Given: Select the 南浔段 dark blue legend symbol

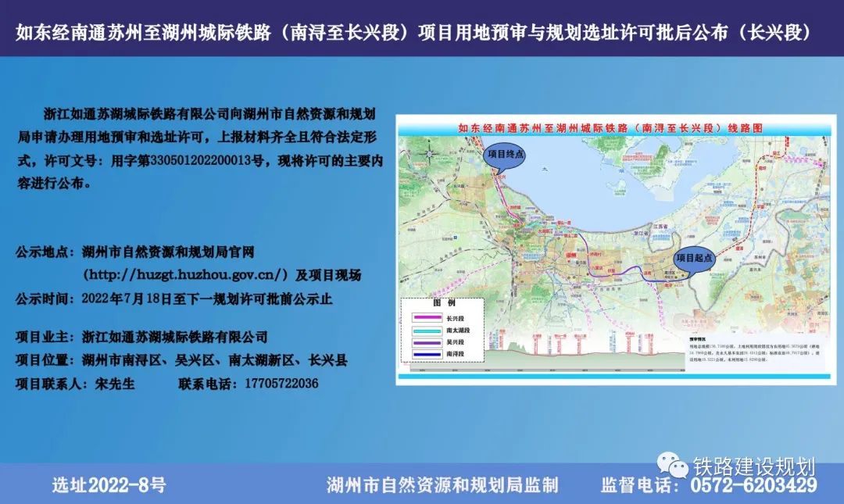Looking at the screenshot, I should click(427, 355).
